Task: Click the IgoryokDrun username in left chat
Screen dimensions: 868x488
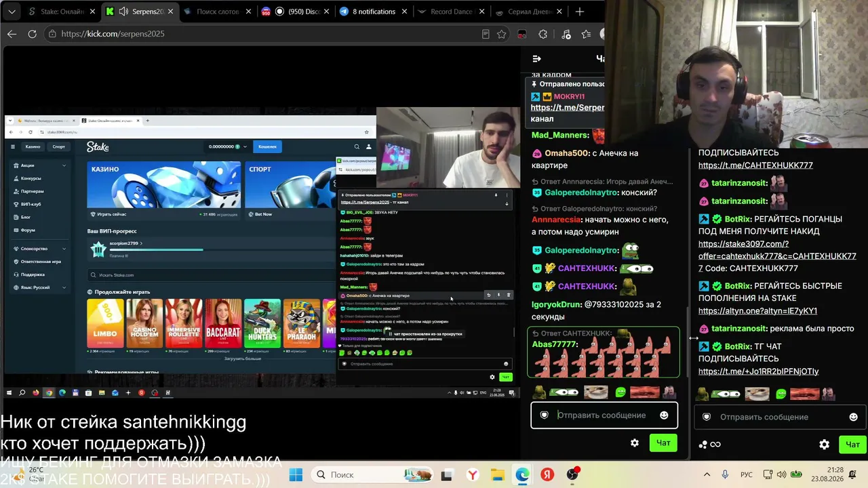Action: point(556,304)
